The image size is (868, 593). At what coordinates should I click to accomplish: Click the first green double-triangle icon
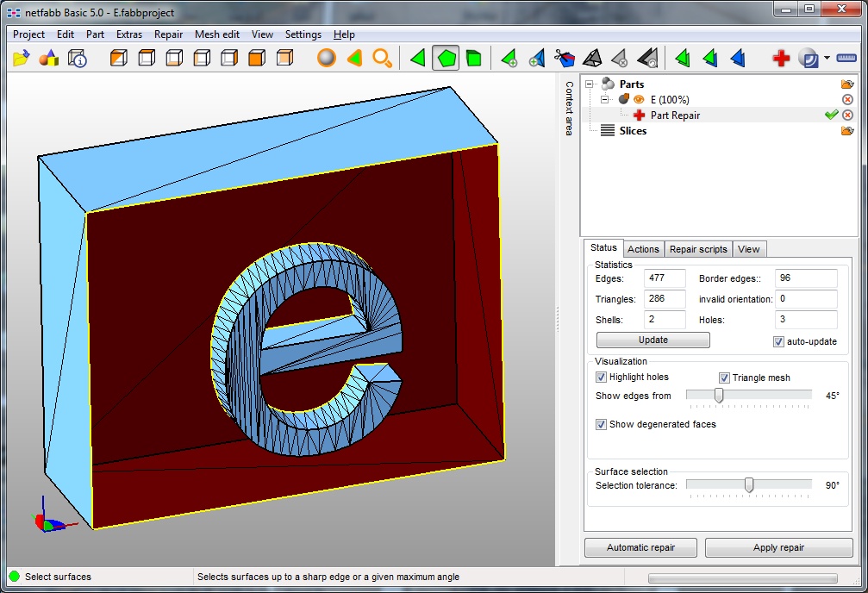click(x=683, y=58)
